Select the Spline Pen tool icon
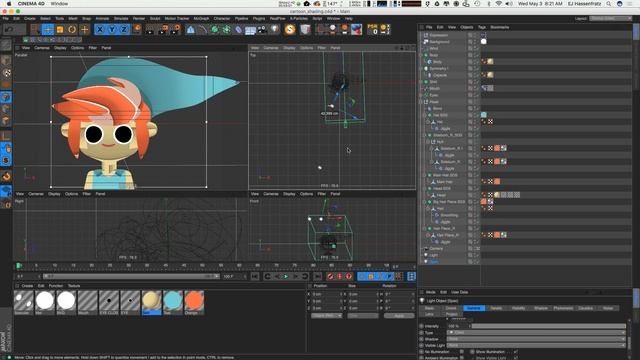 [x=202, y=29]
